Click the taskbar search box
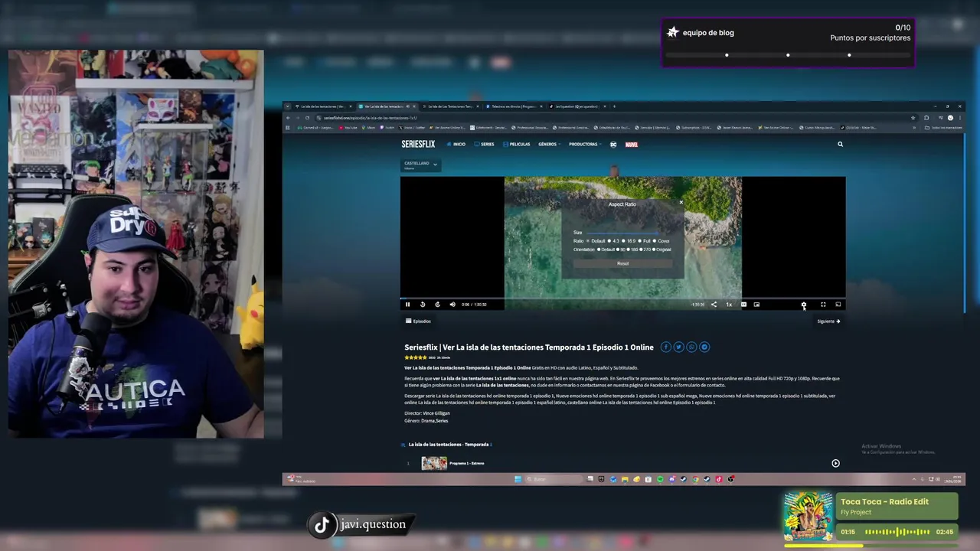This screenshot has height=551, width=980. [x=554, y=479]
